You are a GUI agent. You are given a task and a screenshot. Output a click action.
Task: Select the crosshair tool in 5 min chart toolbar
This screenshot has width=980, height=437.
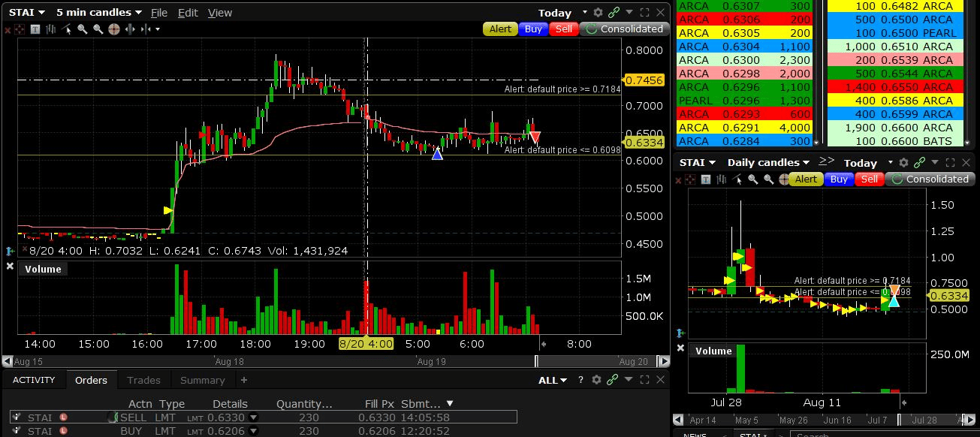pos(114,29)
